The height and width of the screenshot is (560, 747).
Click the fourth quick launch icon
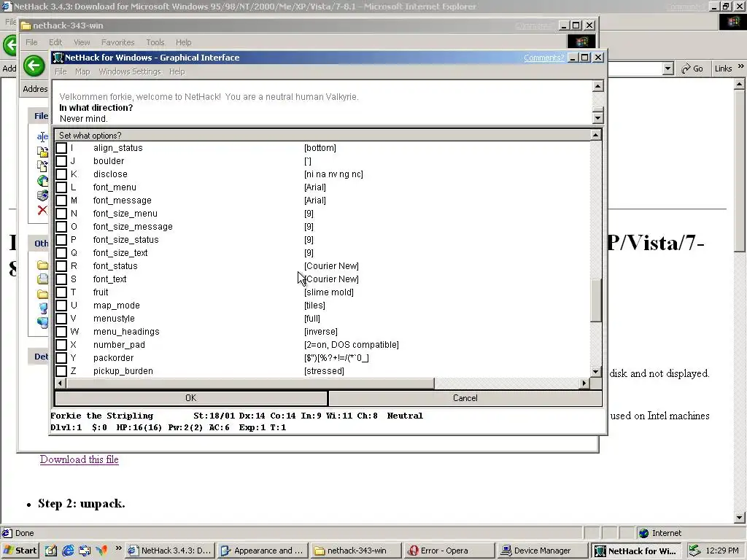point(101,551)
